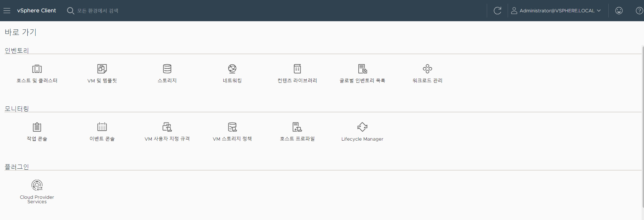Click the 워크로드 관리 label
644x220 pixels.
(x=428, y=81)
